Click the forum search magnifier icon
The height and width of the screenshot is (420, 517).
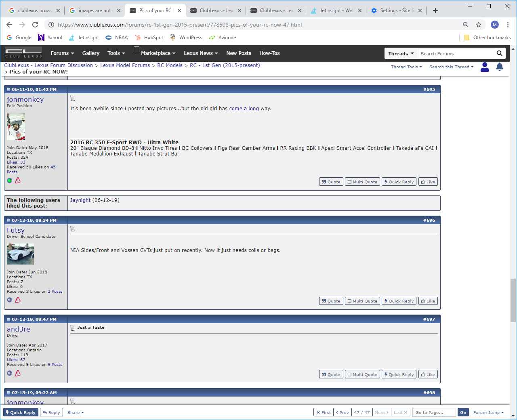(500, 53)
